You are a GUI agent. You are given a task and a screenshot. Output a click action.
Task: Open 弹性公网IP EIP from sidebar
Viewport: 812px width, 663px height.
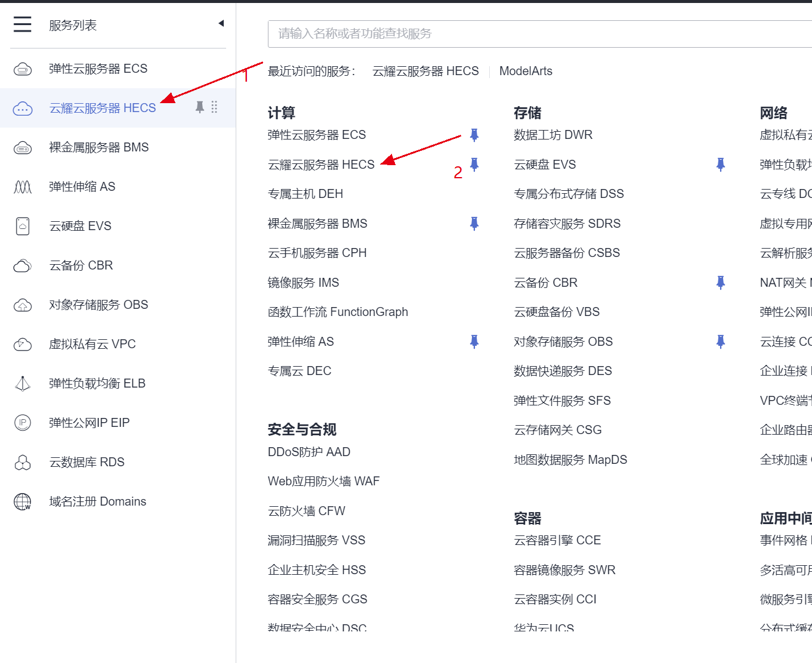pyautogui.click(x=89, y=423)
